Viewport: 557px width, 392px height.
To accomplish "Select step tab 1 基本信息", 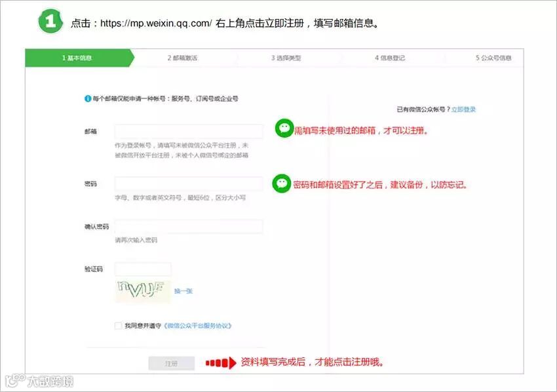I will (77, 58).
